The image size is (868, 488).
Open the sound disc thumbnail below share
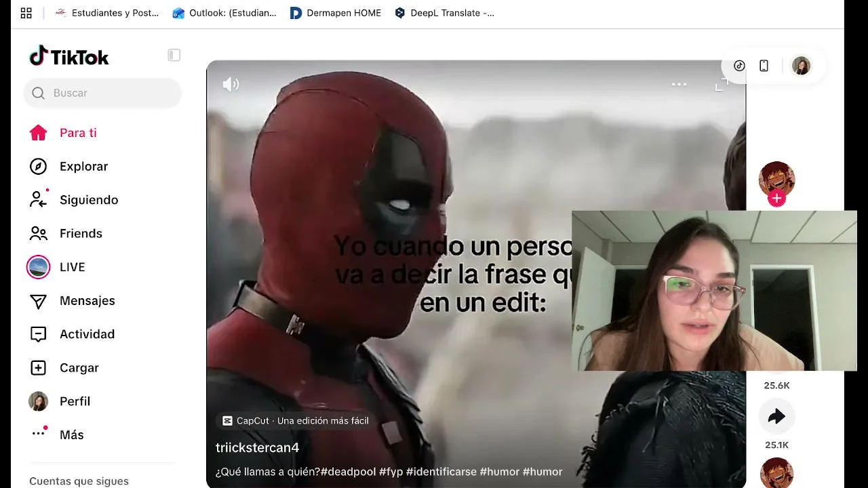[x=776, y=473]
